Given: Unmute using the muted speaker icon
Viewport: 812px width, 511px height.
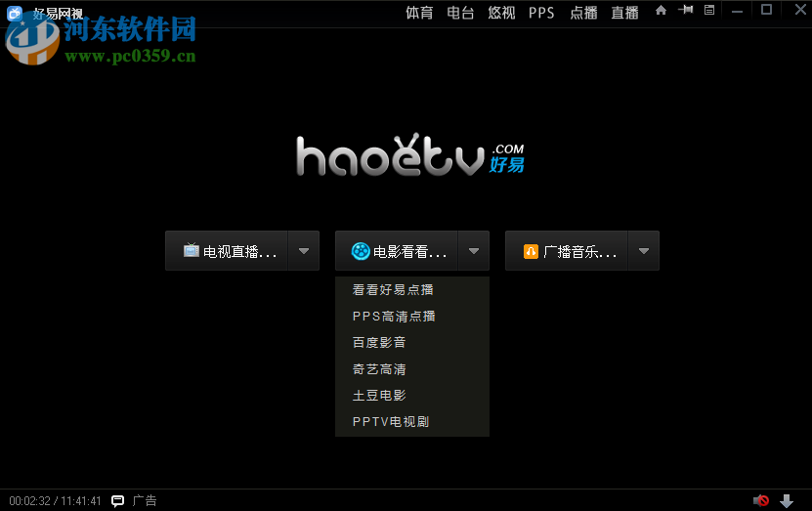Looking at the screenshot, I should [x=761, y=500].
